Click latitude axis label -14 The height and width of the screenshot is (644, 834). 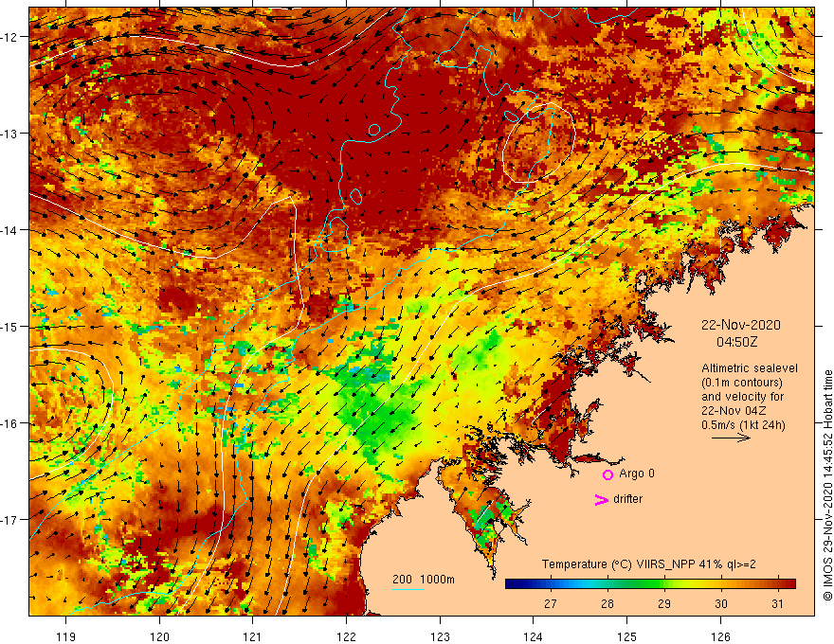click(x=9, y=230)
